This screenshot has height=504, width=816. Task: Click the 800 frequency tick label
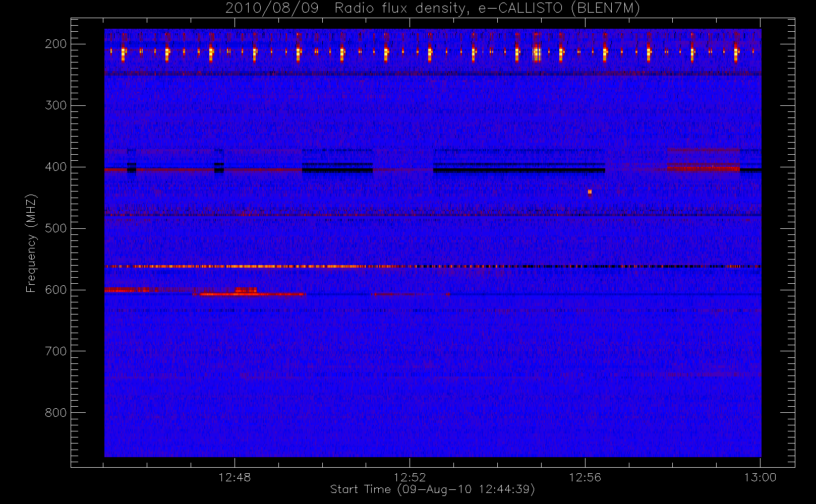click(x=56, y=413)
